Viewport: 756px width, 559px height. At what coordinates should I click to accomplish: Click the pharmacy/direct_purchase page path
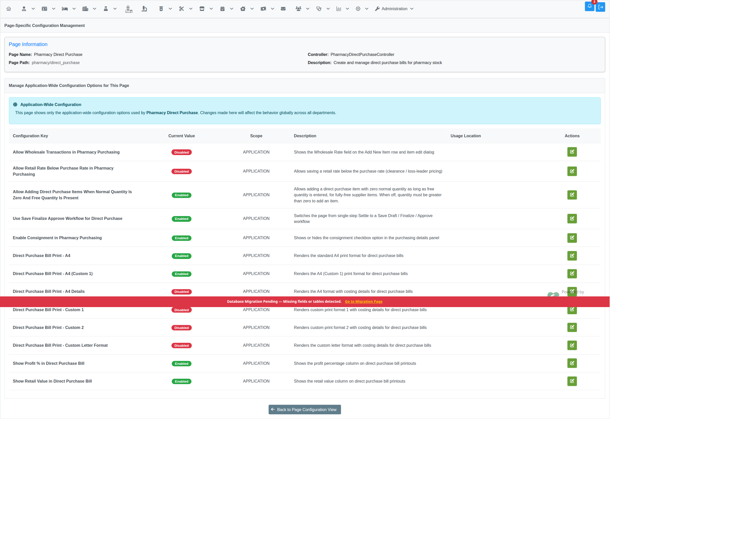56,63
